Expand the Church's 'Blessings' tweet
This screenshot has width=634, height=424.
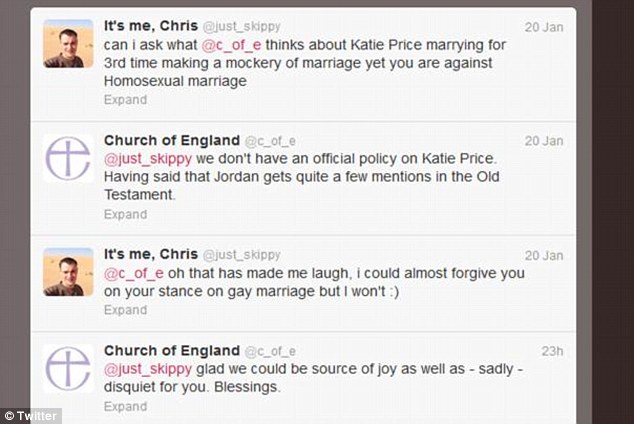click(125, 407)
